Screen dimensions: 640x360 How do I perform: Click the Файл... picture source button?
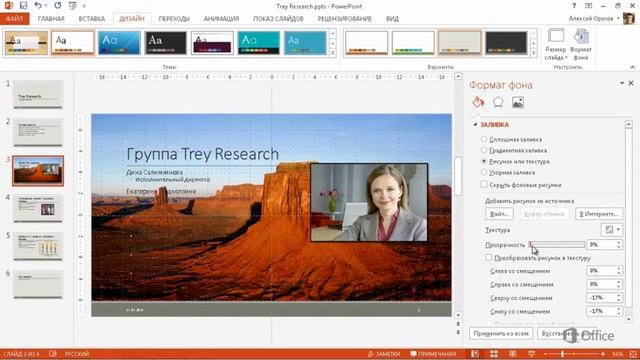click(x=499, y=213)
